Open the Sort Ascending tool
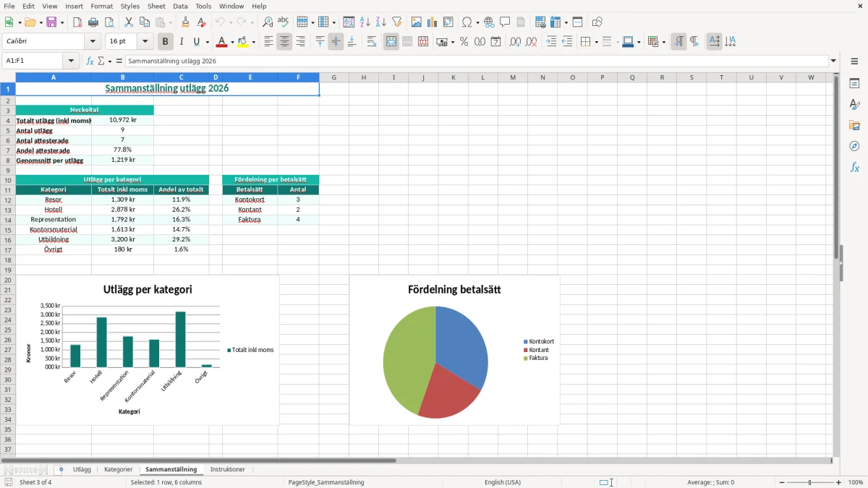The height and width of the screenshot is (488, 868). pyautogui.click(x=365, y=22)
